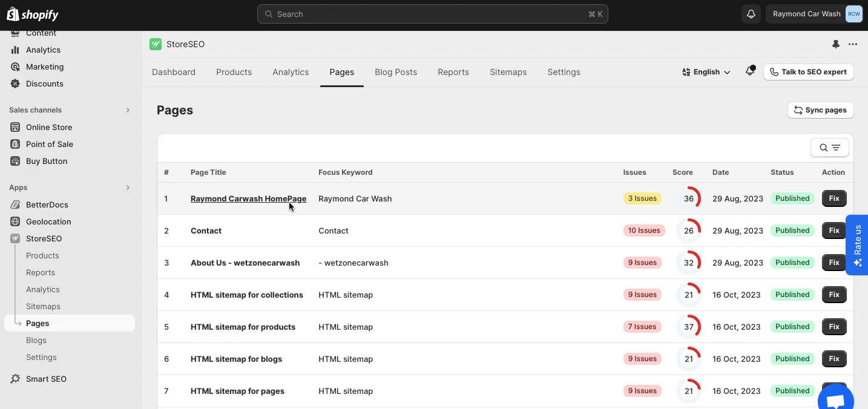Fix the Contact page row
The height and width of the screenshot is (409, 868).
(834, 231)
